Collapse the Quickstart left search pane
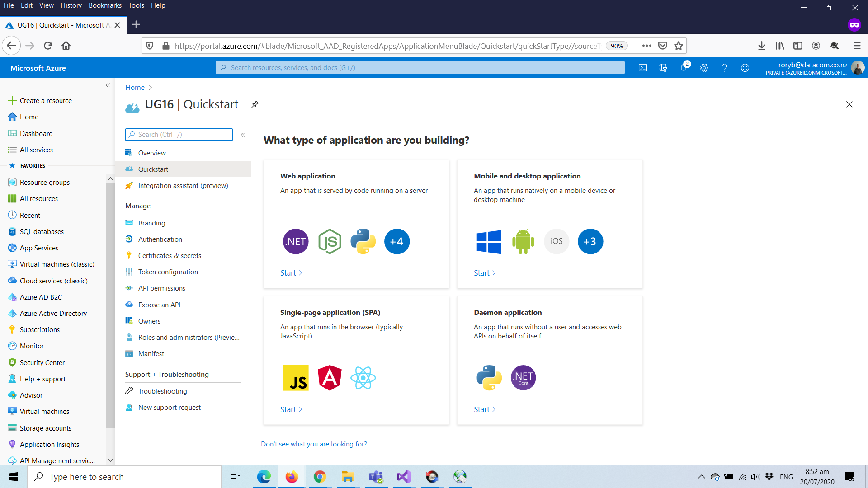The height and width of the screenshot is (488, 868). 243,135
